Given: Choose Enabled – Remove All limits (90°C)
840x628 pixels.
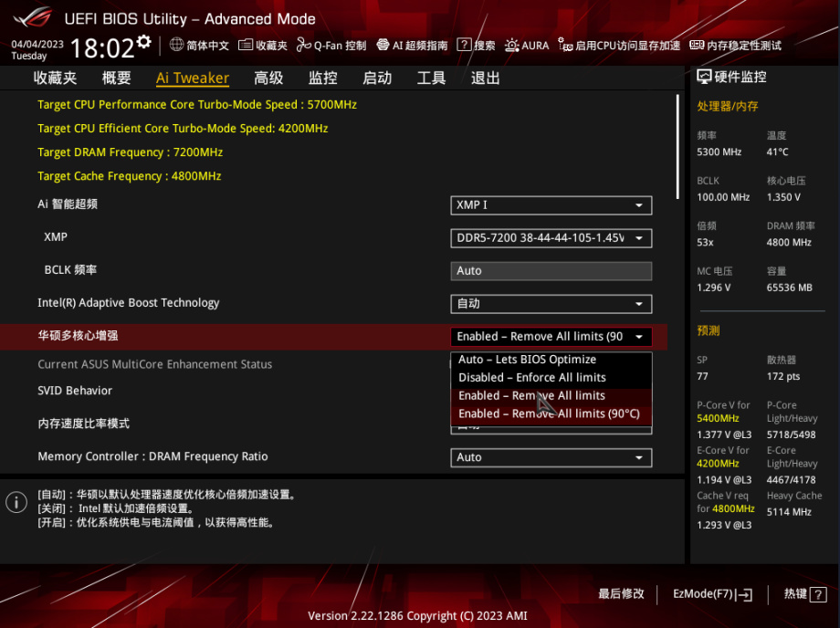Looking at the screenshot, I should click(551, 413).
